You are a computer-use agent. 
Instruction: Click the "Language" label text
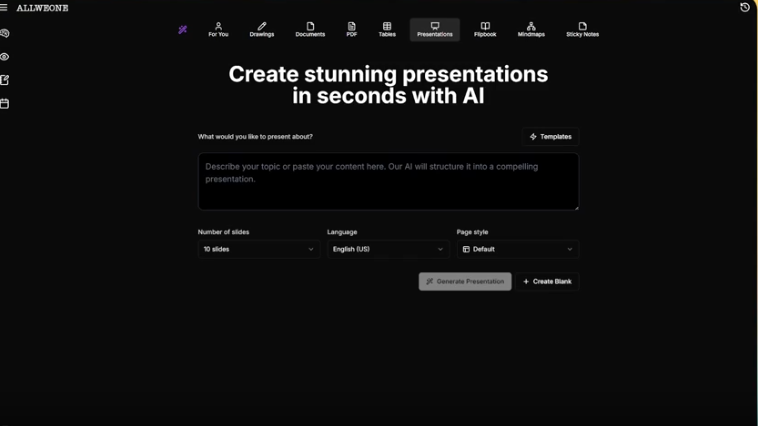[x=342, y=232]
